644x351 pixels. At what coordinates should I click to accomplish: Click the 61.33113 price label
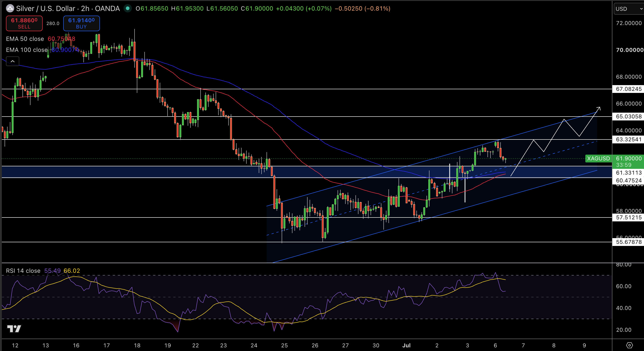tap(629, 173)
